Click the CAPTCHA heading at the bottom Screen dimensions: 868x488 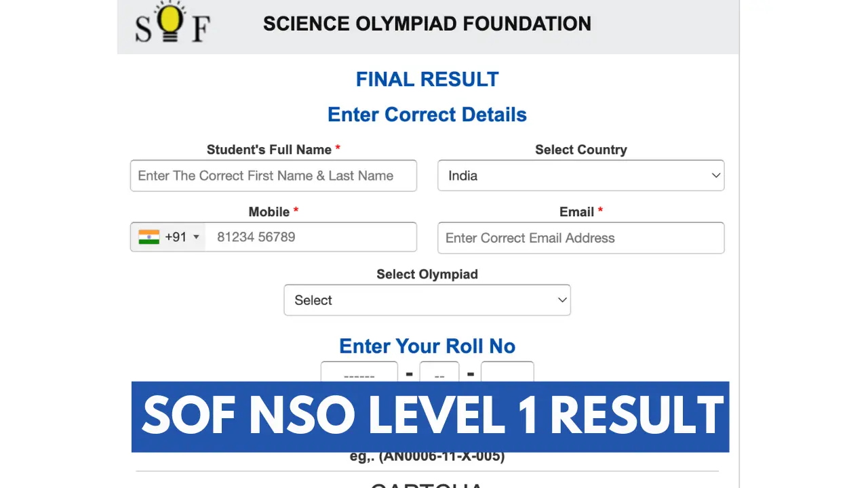[x=427, y=484]
